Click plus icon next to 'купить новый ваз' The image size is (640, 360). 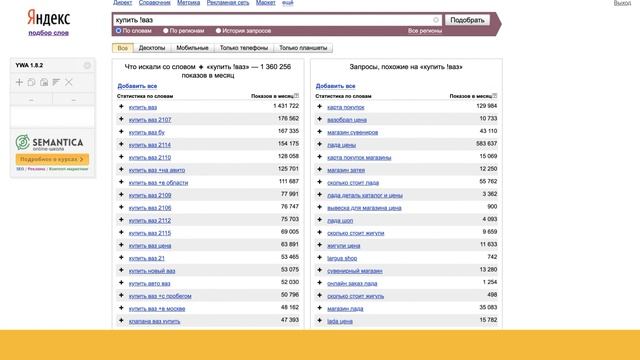pyautogui.click(x=121, y=270)
